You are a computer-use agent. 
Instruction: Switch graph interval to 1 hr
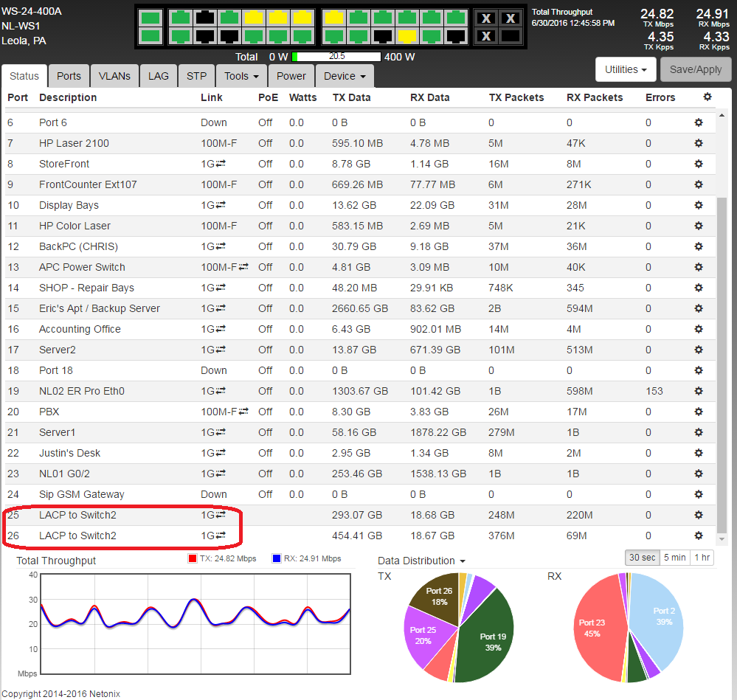click(702, 558)
